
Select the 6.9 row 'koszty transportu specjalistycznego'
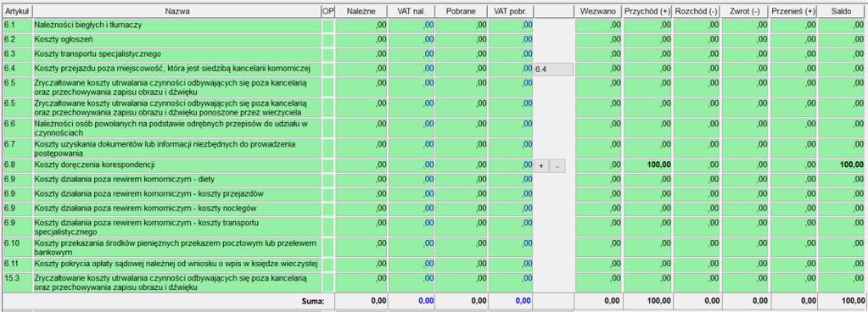tap(176, 227)
